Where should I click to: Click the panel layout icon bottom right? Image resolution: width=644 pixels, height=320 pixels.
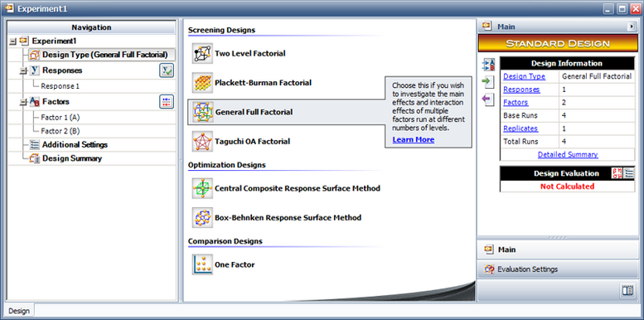click(x=627, y=290)
